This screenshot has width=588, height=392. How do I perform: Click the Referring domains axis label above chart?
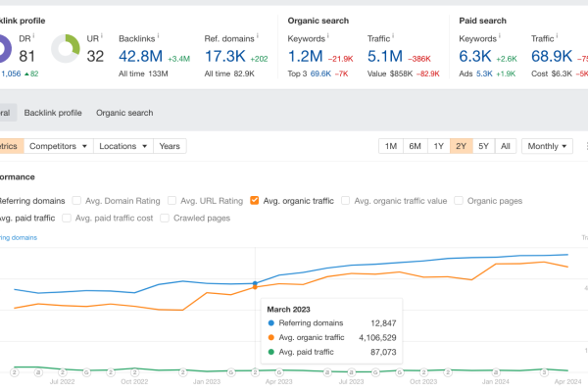19,237
